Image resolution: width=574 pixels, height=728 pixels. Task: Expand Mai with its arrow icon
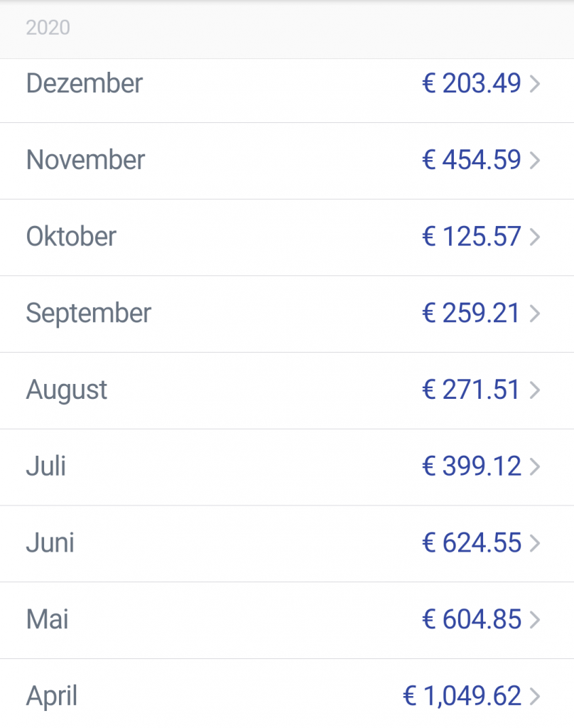(x=535, y=619)
